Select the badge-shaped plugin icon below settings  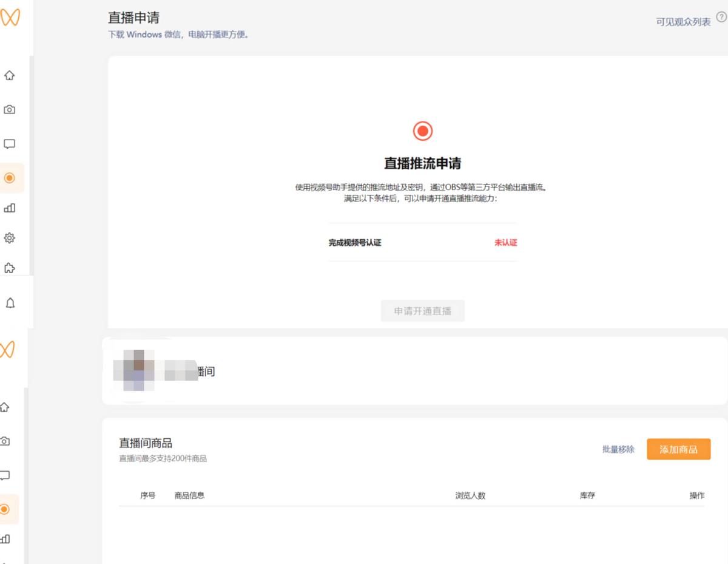[8, 267]
